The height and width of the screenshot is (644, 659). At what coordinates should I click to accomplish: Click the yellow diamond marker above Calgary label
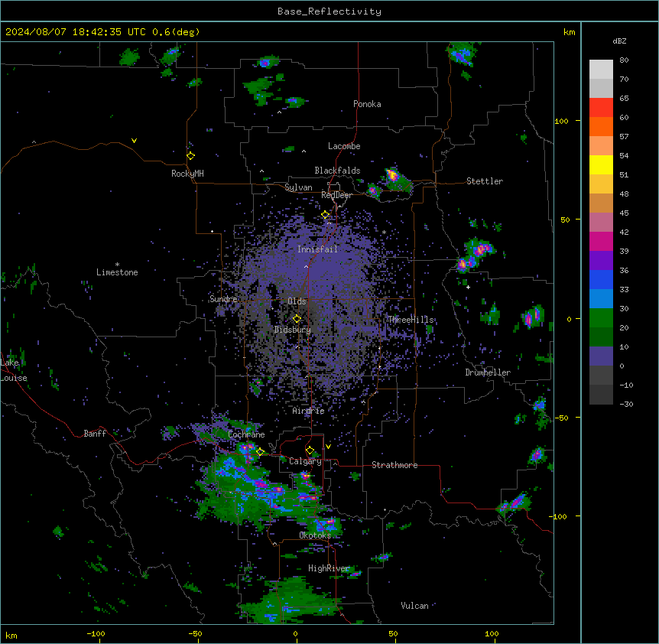pos(310,450)
